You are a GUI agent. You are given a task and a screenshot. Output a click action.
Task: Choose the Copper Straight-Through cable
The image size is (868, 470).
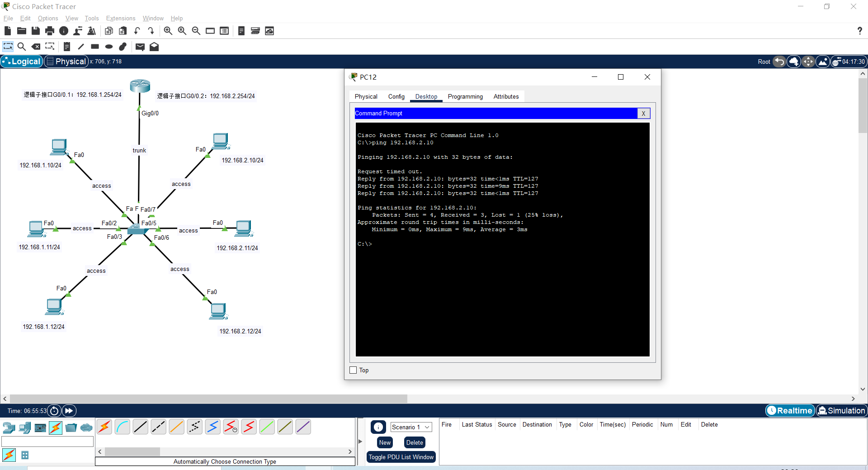click(141, 427)
